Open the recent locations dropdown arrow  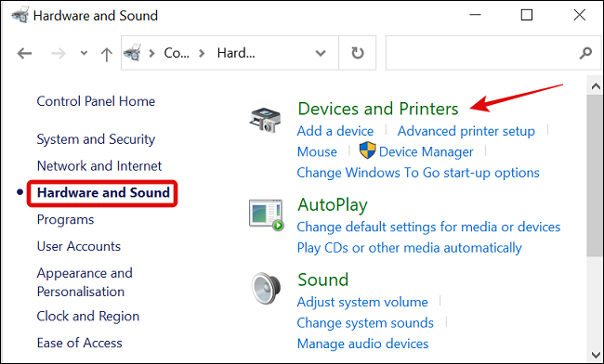pos(84,54)
